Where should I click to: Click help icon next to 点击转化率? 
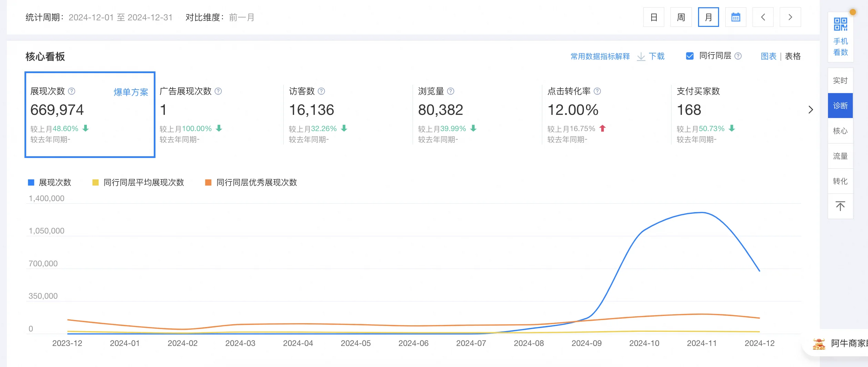click(x=597, y=91)
